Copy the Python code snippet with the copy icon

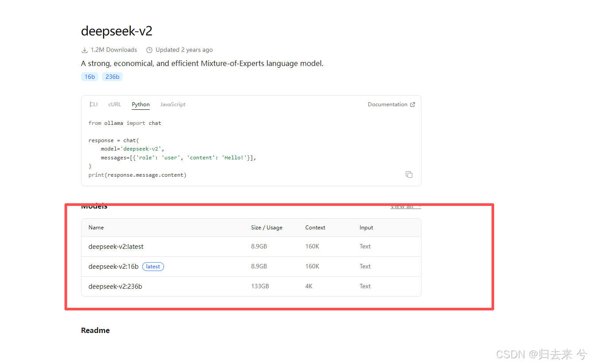point(409,174)
